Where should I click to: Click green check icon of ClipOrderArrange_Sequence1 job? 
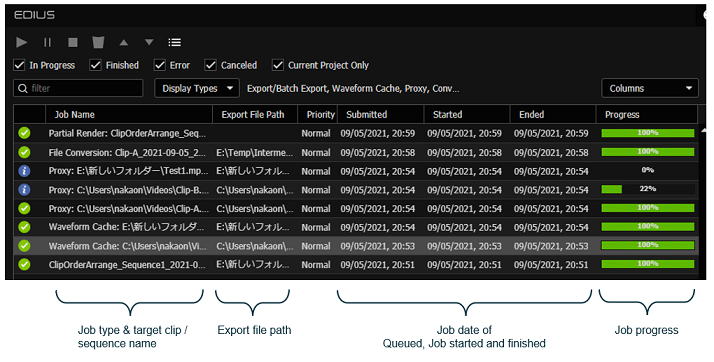[24, 264]
